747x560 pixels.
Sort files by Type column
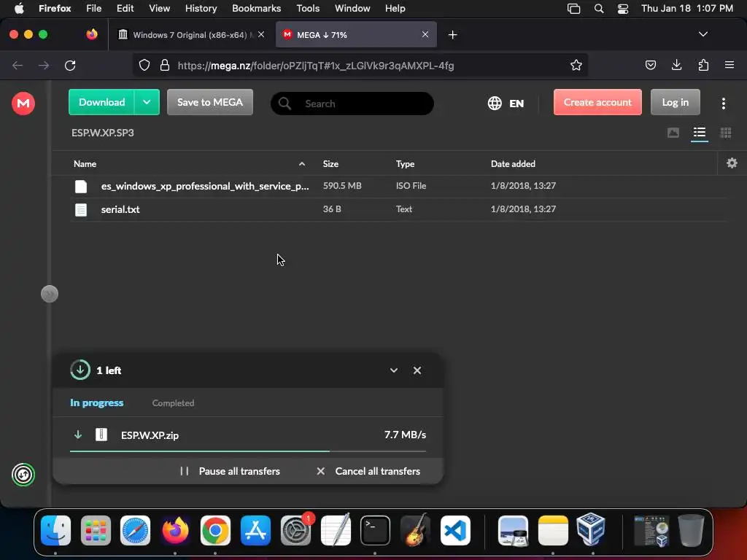[405, 164]
